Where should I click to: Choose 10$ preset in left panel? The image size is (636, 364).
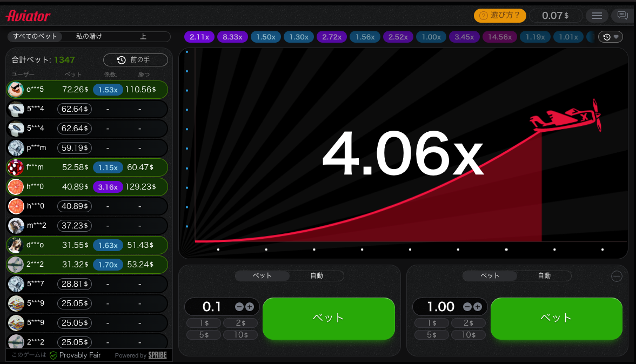pos(240,335)
